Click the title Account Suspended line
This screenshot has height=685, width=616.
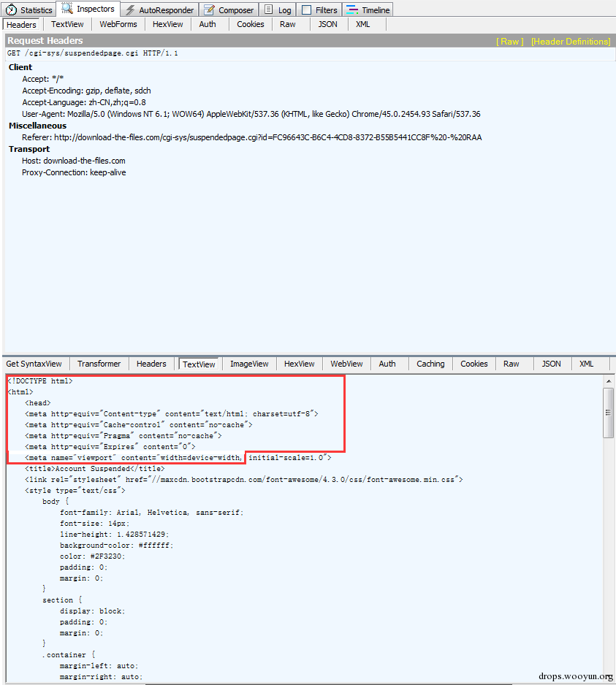95,469
